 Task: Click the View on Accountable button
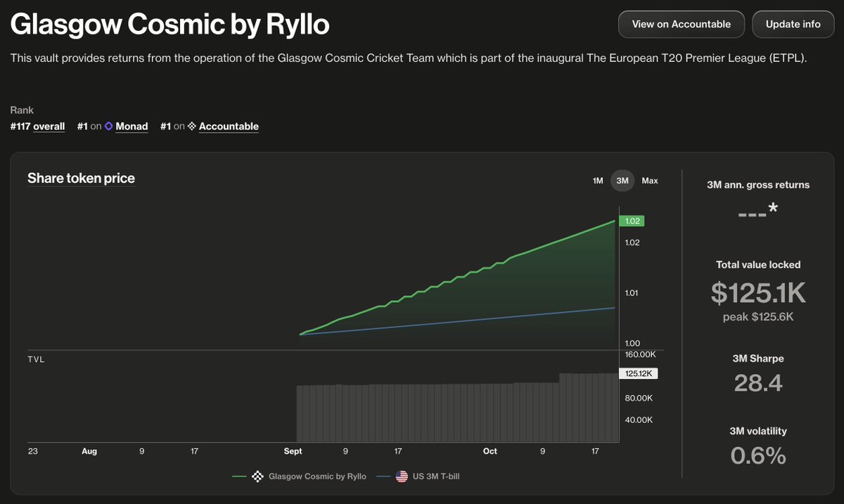[x=681, y=24]
